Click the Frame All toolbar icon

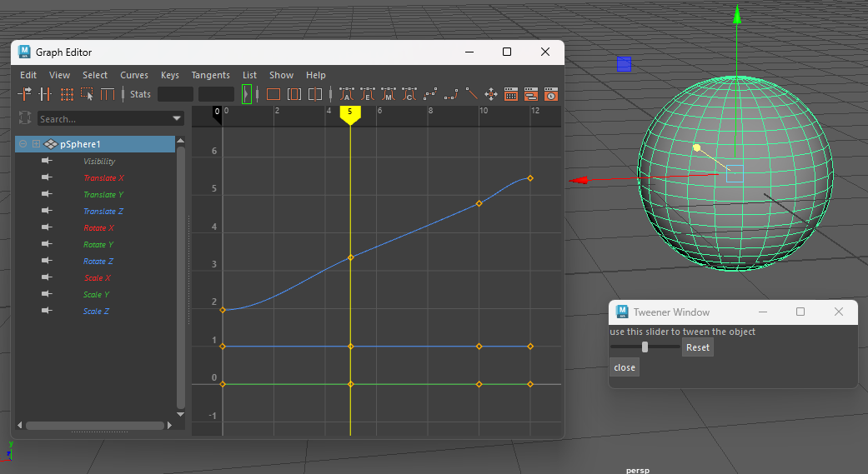(x=273, y=94)
